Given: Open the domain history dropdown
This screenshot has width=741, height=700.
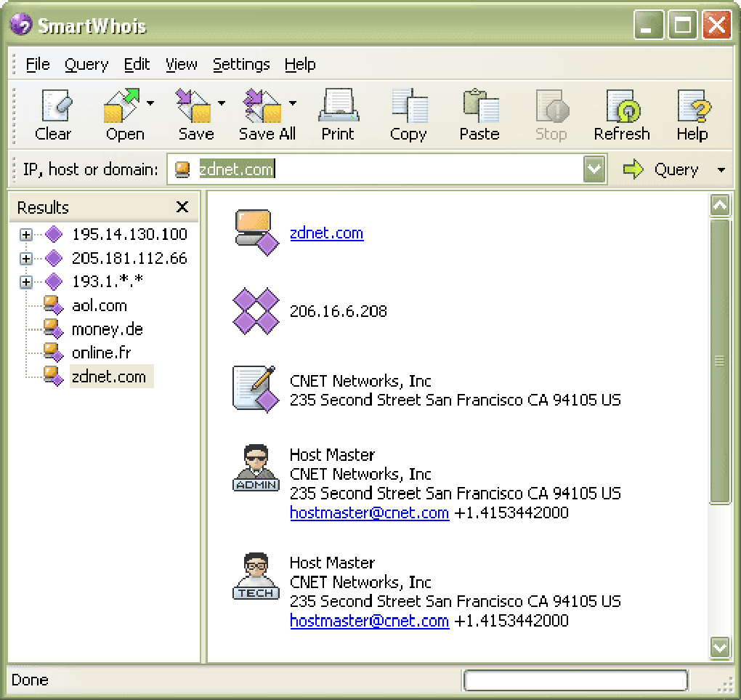Looking at the screenshot, I should (x=594, y=169).
